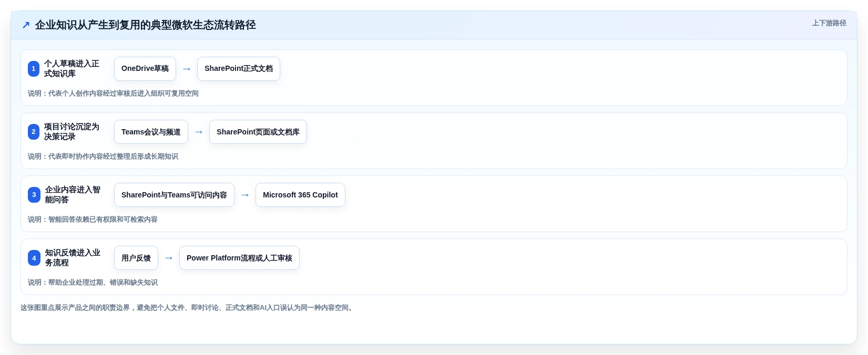
Task: Select step number 4 badge
Action: (x=34, y=258)
